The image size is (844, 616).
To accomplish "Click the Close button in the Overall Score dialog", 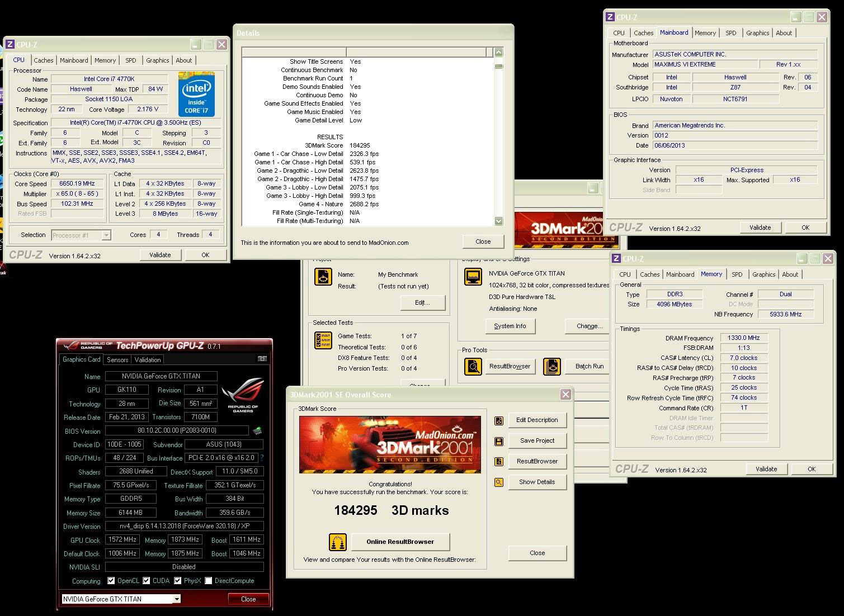I will click(x=537, y=553).
